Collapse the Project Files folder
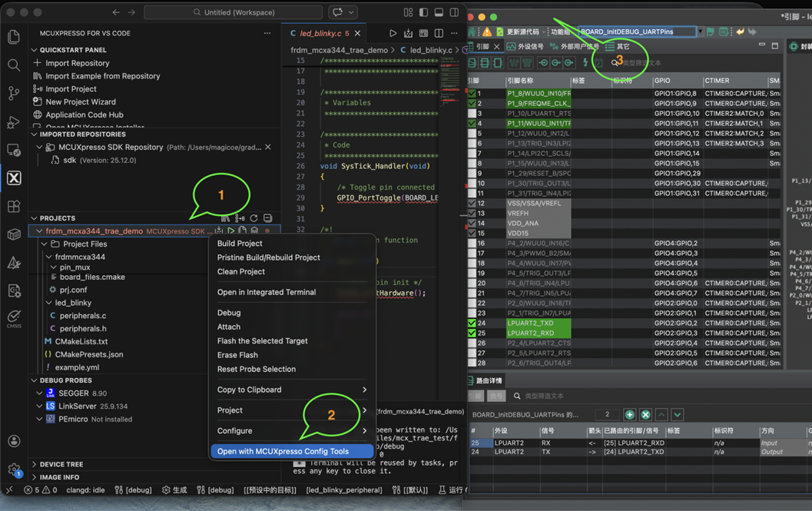Image resolution: width=812 pixels, height=511 pixels. [x=45, y=244]
